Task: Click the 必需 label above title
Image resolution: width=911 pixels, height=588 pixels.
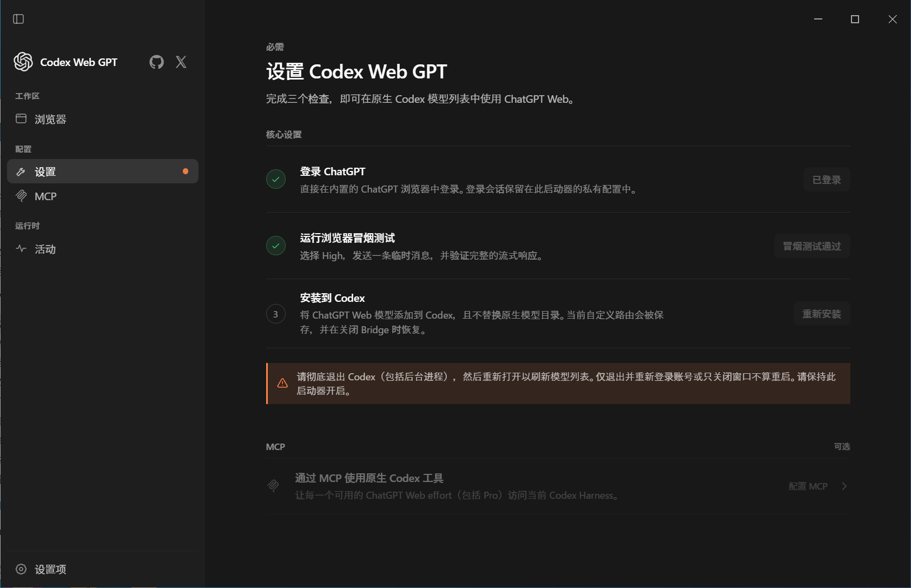Action: pyautogui.click(x=275, y=47)
